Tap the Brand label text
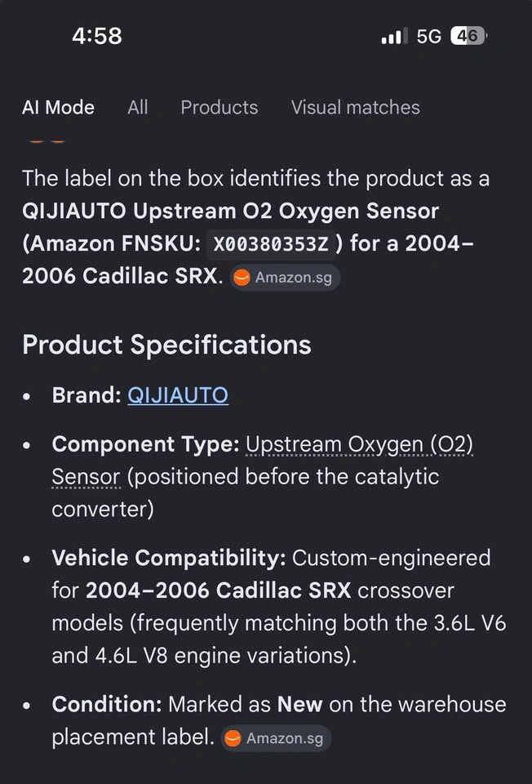The image size is (532, 784). point(86,395)
